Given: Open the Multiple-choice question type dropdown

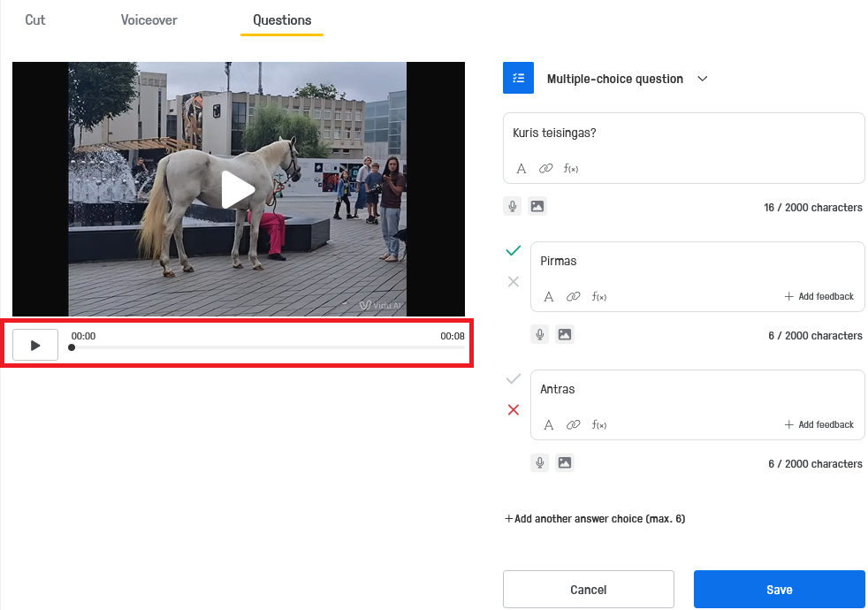Looking at the screenshot, I should coord(702,79).
